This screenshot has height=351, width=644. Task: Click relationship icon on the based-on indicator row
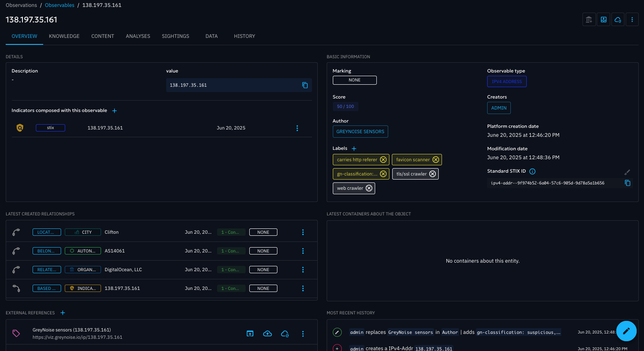(16, 288)
